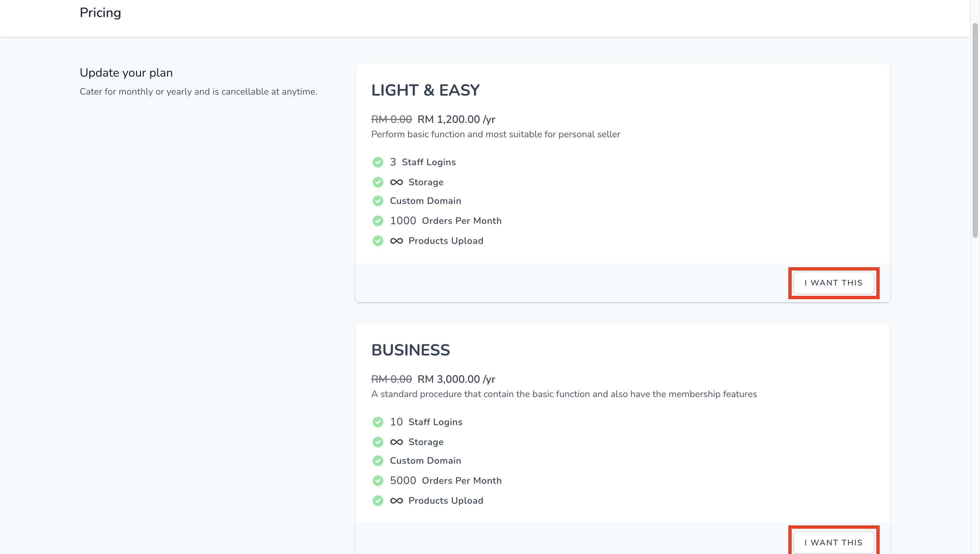
Task: Click infinity icon for Light & Easy Products Upload
Action: click(x=396, y=241)
